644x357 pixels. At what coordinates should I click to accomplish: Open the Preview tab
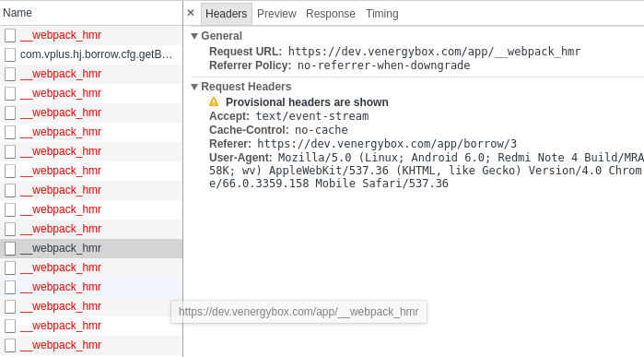[276, 14]
